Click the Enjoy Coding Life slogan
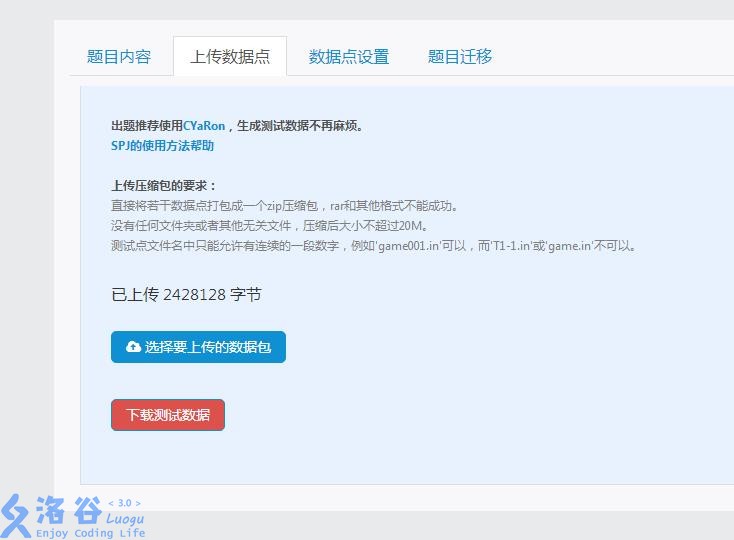 pos(90,533)
